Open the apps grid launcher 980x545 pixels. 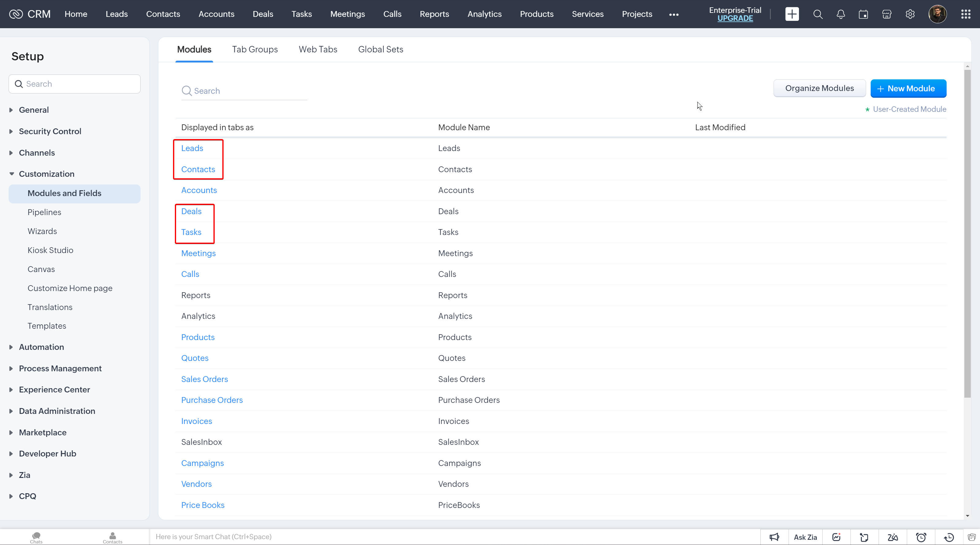pyautogui.click(x=966, y=14)
